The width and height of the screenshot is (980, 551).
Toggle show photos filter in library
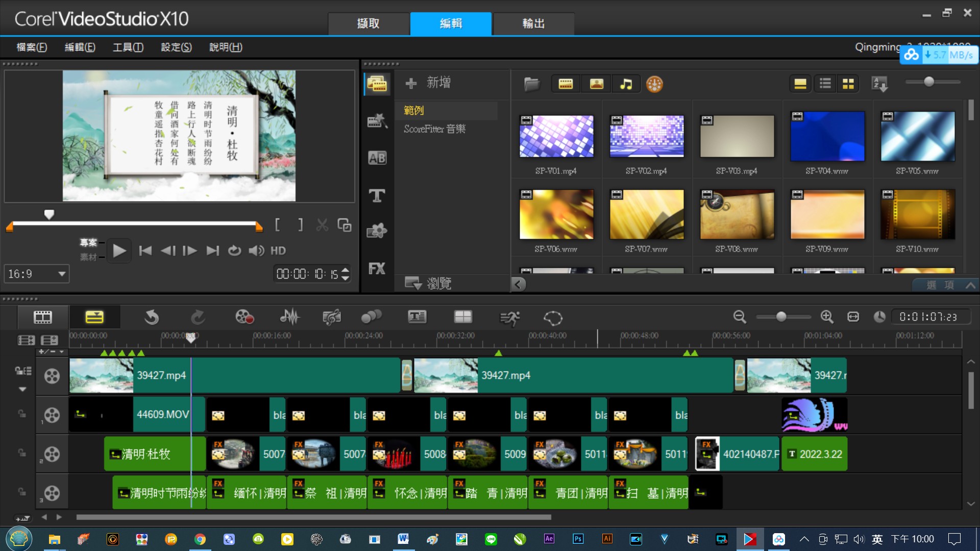pos(596,84)
